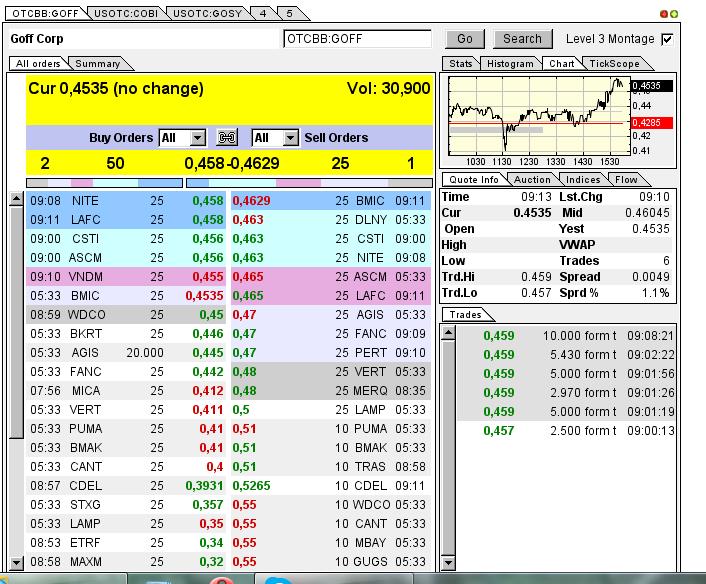Select the Chart tab

tap(561, 63)
